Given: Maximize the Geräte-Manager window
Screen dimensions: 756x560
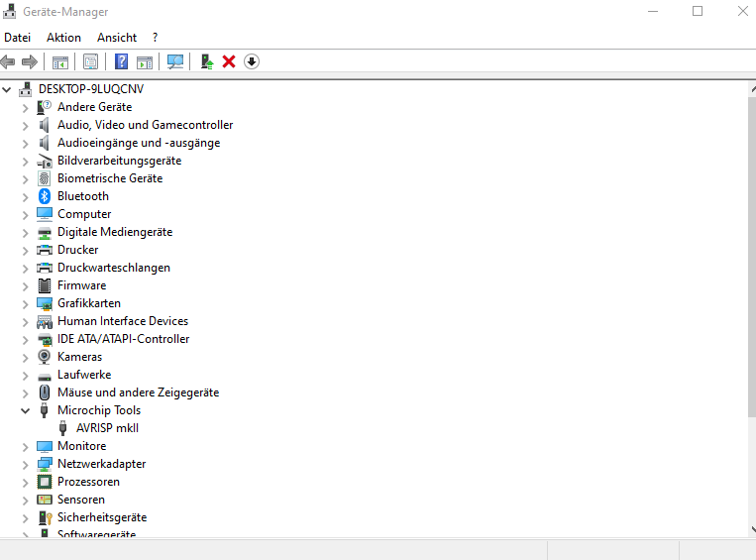Looking at the screenshot, I should tap(698, 11).
